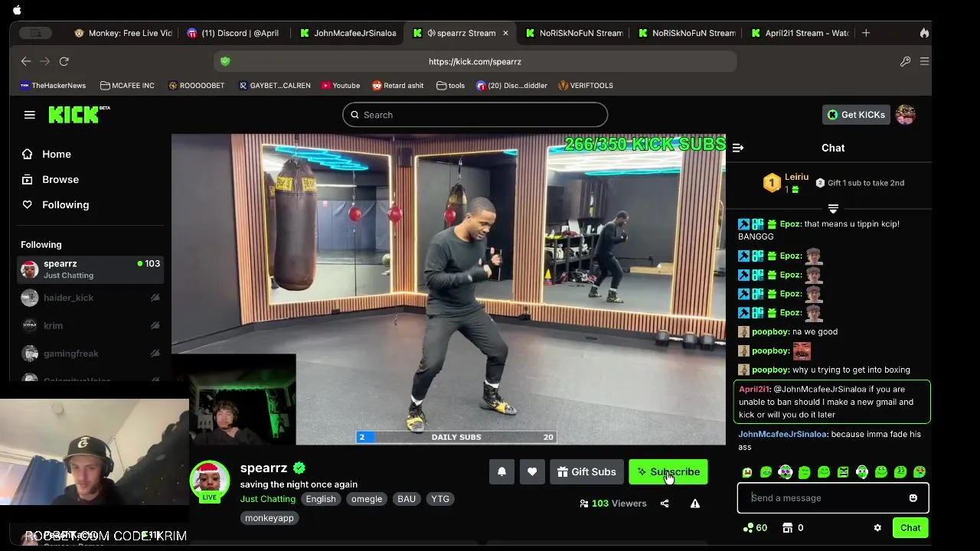Click the Get KICKs button
This screenshot has width=980, height=551.
pos(856,115)
